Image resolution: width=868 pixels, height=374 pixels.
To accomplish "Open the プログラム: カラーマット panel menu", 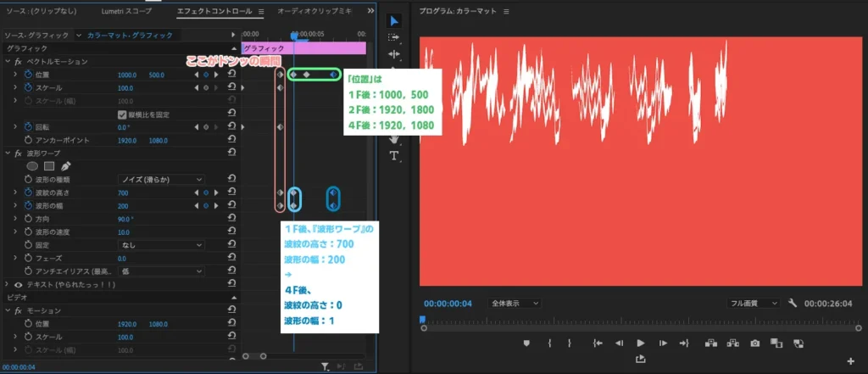I will pos(506,11).
